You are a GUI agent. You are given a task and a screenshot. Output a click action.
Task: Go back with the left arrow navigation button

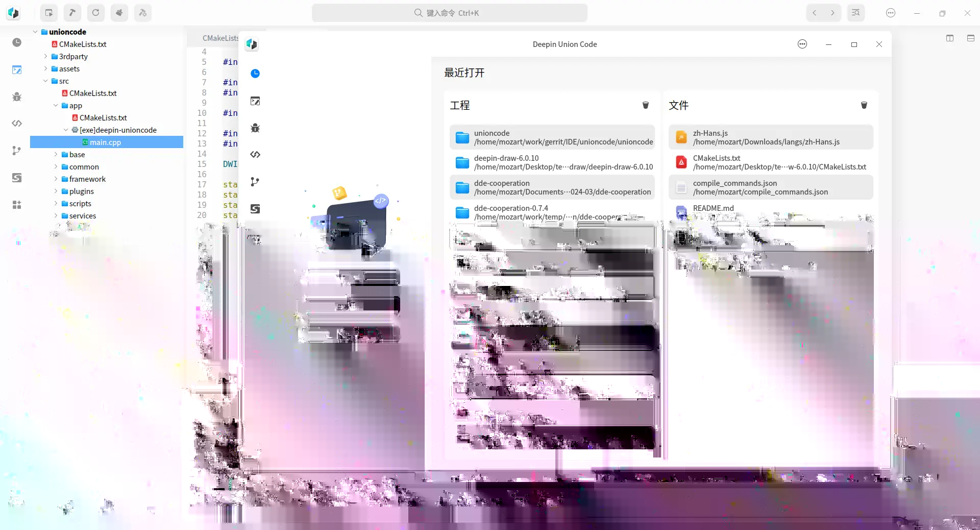(815, 13)
